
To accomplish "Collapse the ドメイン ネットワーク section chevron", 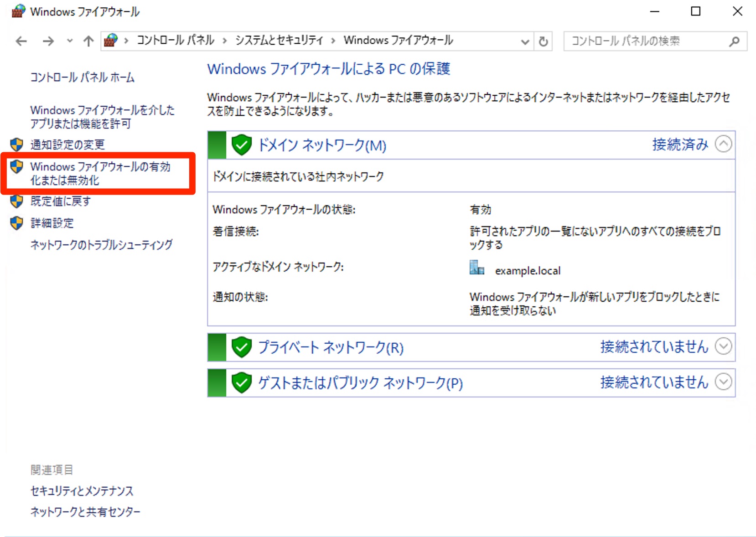I will tap(723, 144).
